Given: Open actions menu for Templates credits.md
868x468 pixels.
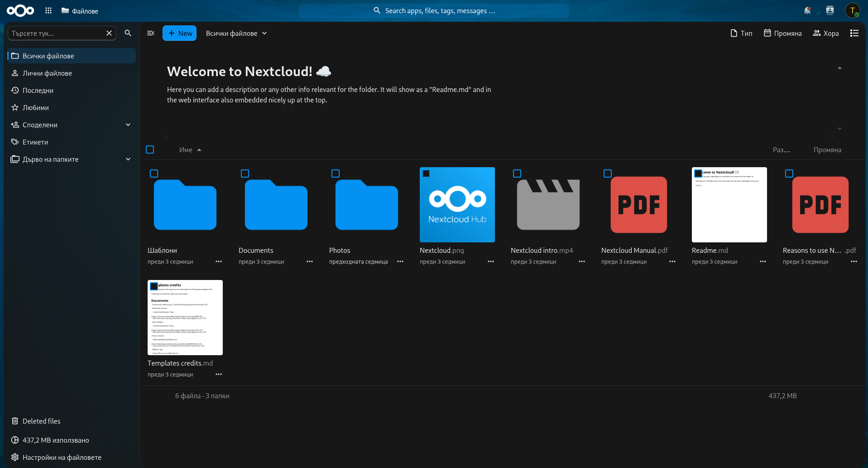Looking at the screenshot, I should (219, 374).
